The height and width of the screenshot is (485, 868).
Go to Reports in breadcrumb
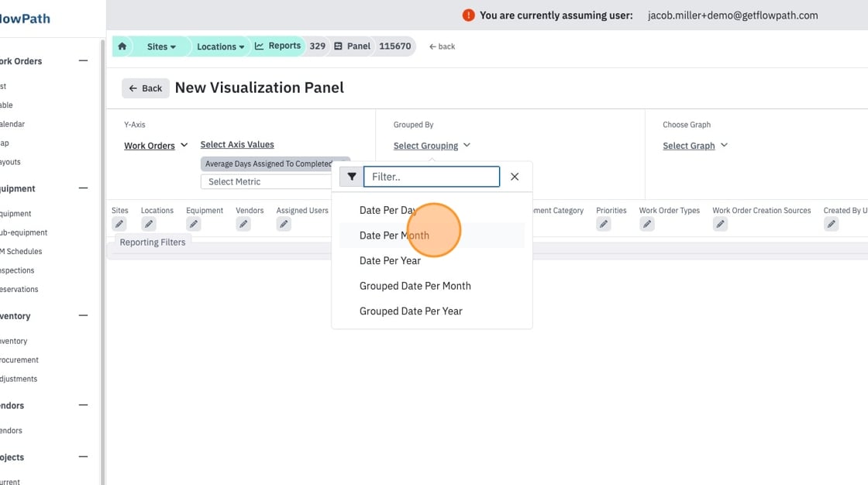[278, 46]
